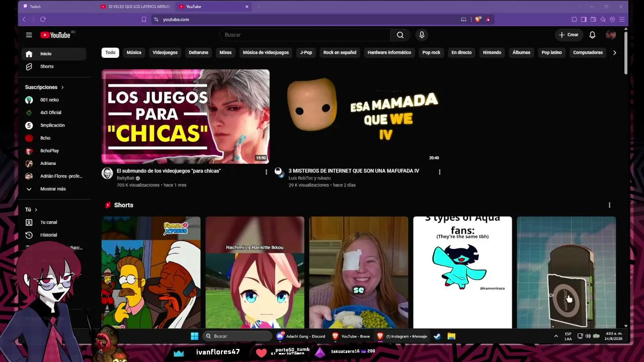Select the "J-Pop" filter chip
The image size is (644, 362).
coord(306,52)
